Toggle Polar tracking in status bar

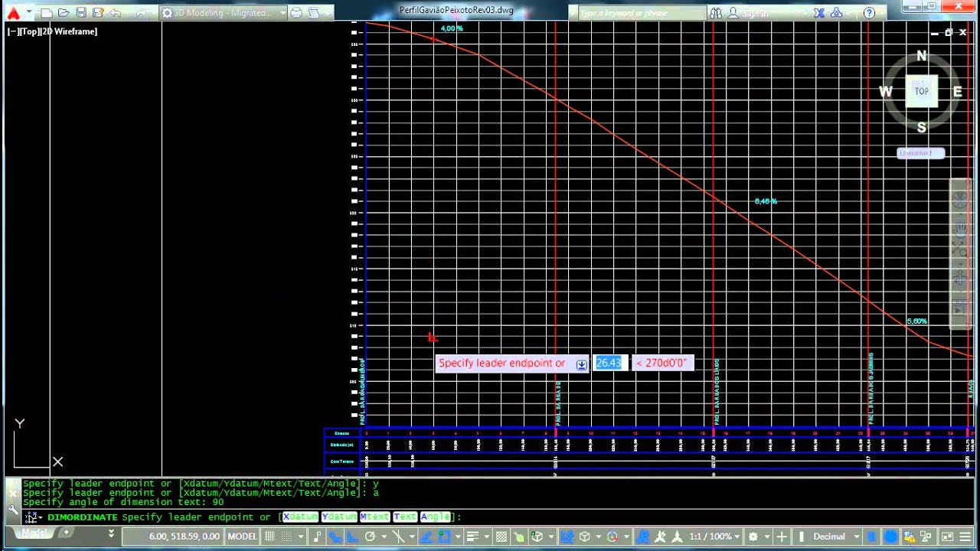click(x=370, y=536)
